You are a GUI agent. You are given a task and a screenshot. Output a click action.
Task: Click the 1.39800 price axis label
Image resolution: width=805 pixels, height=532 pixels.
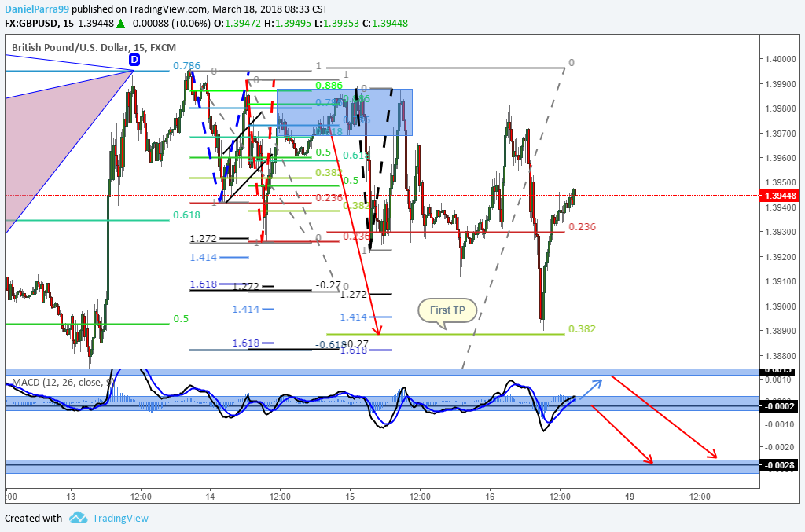coord(781,108)
